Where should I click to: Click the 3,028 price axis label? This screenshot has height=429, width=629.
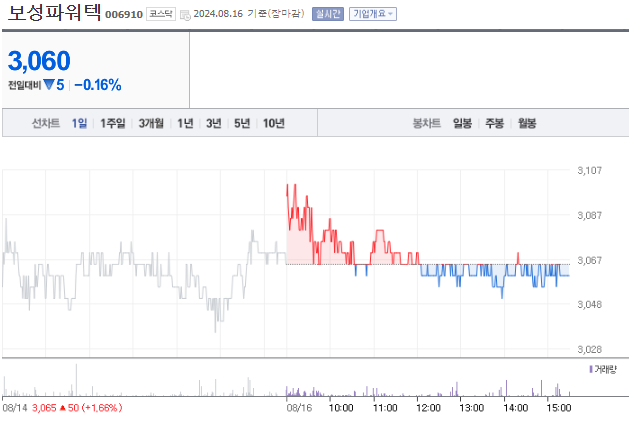[589, 350]
